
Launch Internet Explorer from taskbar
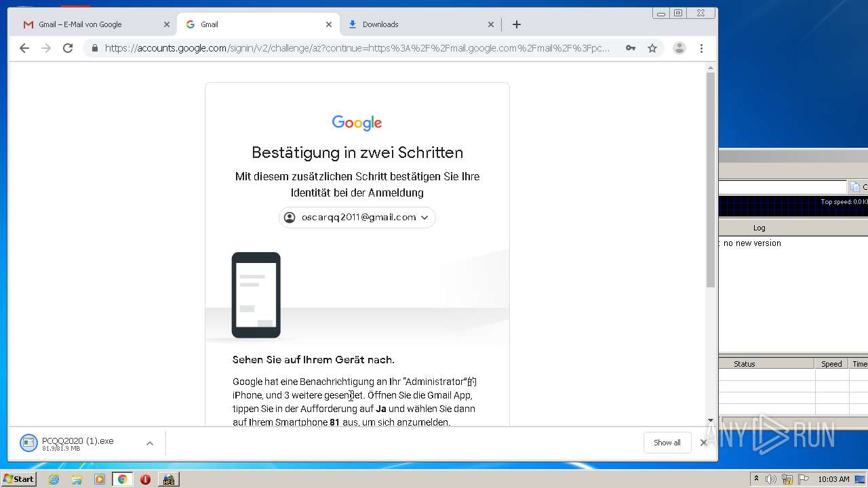coord(54,479)
